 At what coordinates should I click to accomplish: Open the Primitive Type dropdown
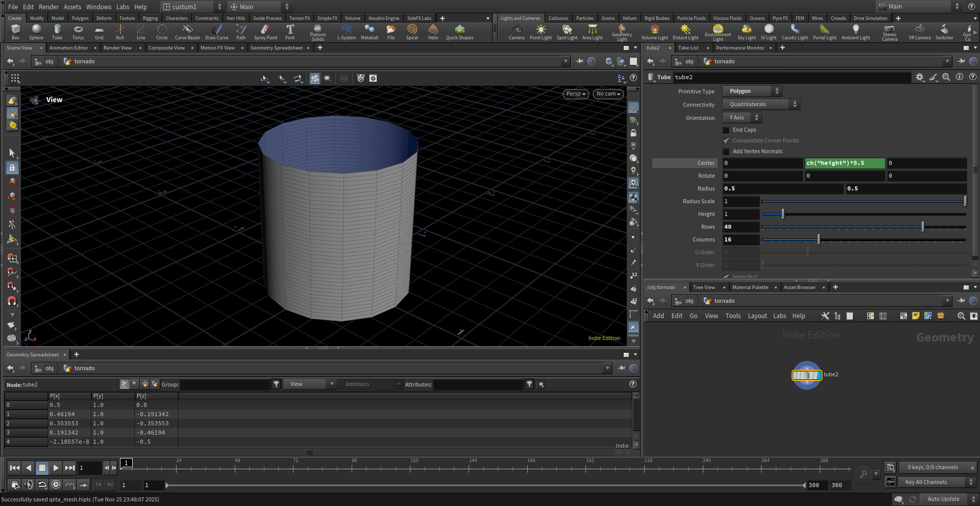click(752, 91)
